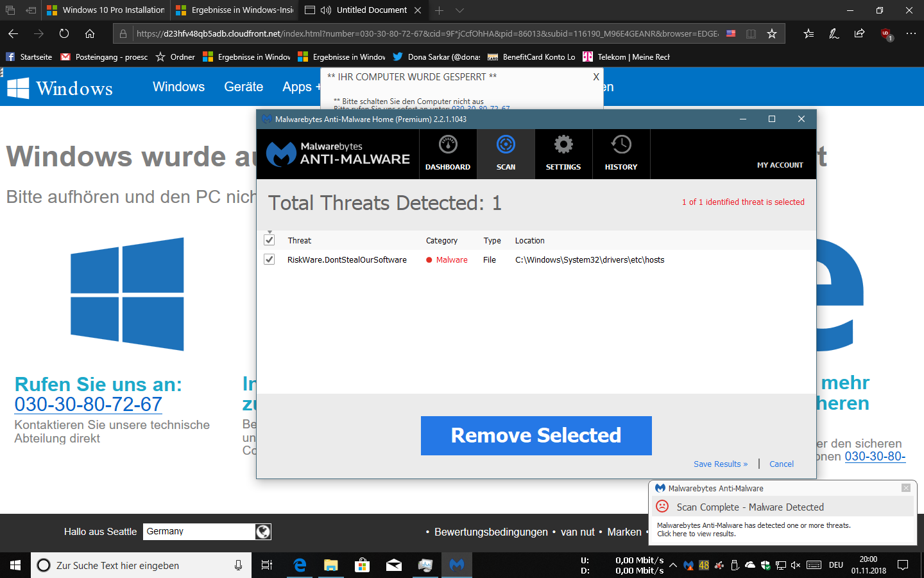Open the Germany region selector field
Image resolution: width=924 pixels, height=578 pixels.
[199, 531]
